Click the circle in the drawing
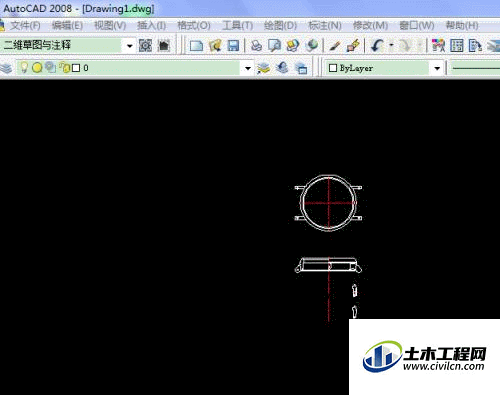This screenshot has height=395, width=500. (328, 203)
